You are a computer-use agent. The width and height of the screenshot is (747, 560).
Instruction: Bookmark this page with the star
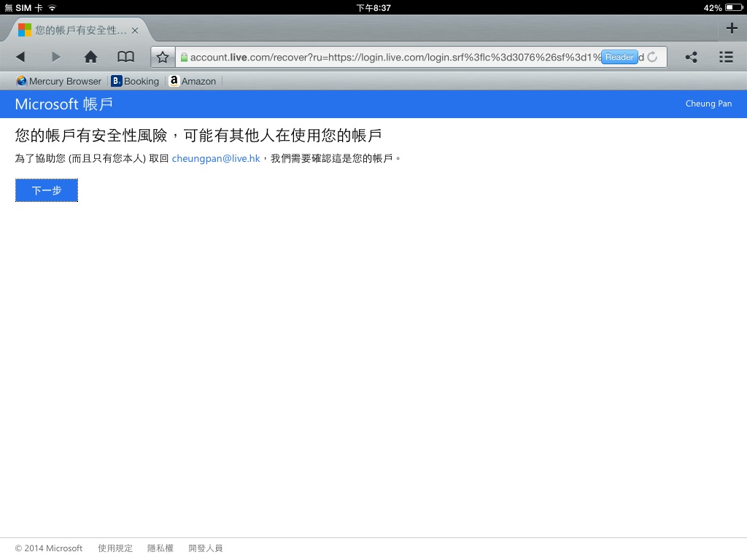tap(163, 57)
